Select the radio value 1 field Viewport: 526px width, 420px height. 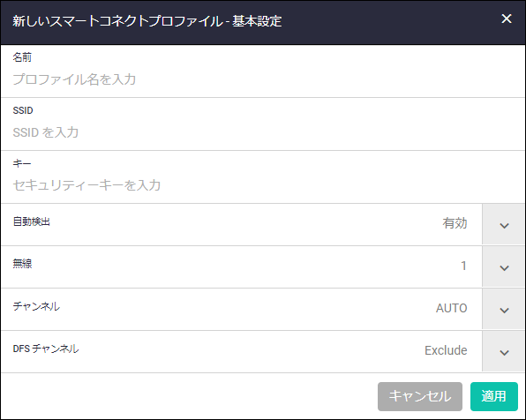point(463,266)
